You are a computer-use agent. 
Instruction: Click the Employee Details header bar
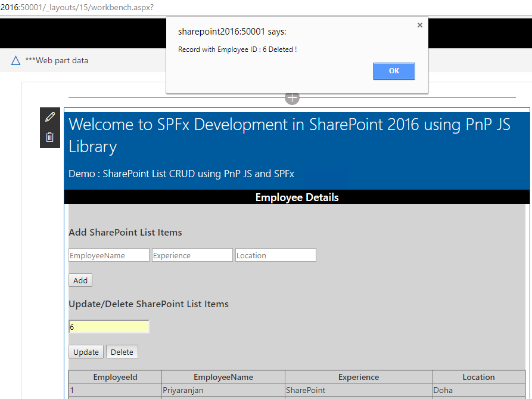click(x=297, y=197)
